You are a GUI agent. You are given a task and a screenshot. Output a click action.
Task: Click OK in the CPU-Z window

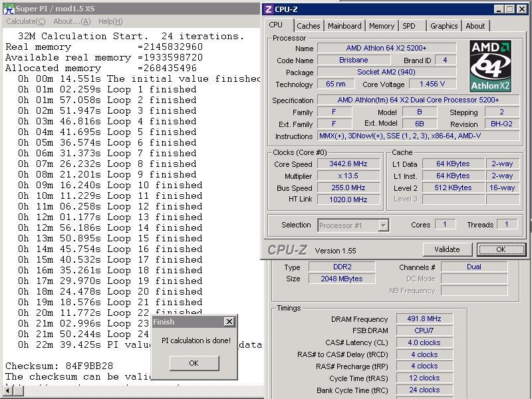pyautogui.click(x=501, y=249)
